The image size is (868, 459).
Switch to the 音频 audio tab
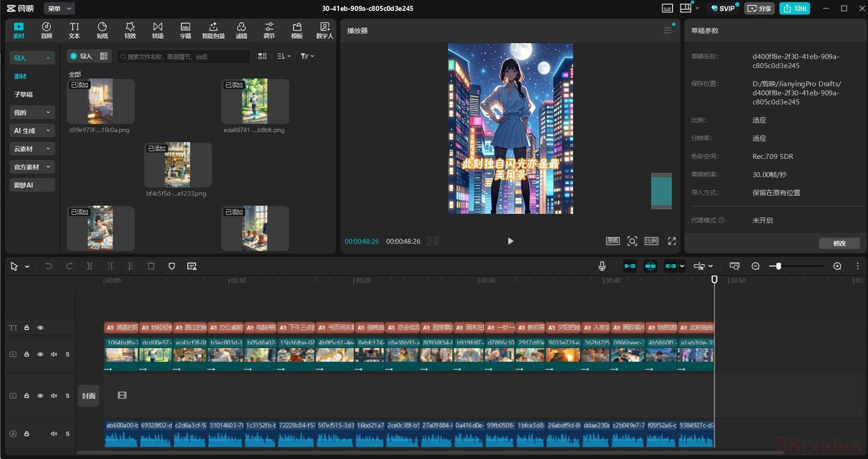(x=46, y=30)
